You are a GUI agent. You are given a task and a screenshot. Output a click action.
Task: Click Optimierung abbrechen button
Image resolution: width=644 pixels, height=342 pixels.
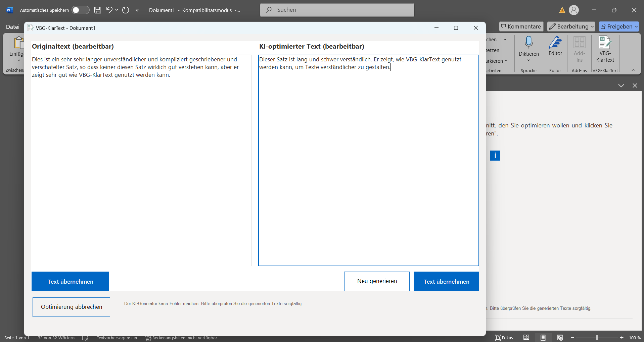click(71, 307)
